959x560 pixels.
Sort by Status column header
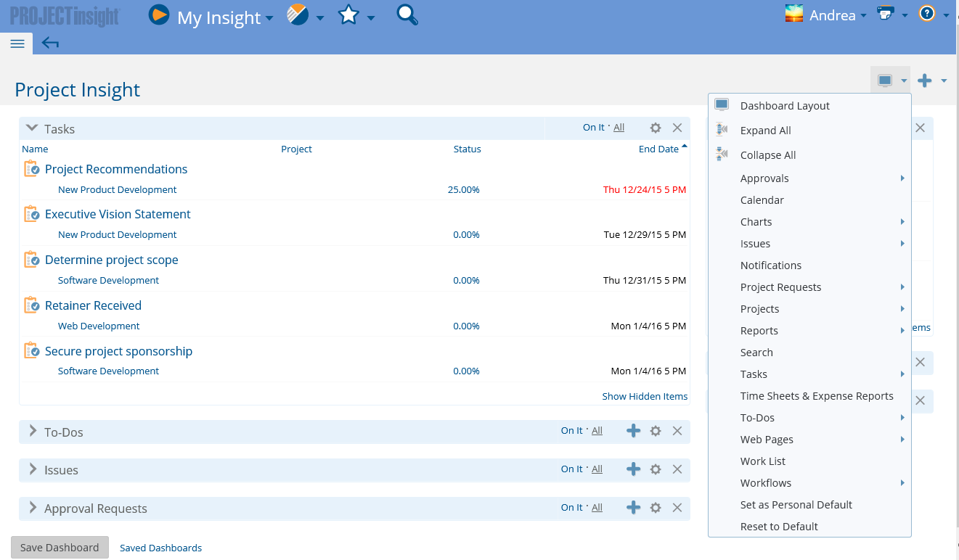[x=467, y=149]
